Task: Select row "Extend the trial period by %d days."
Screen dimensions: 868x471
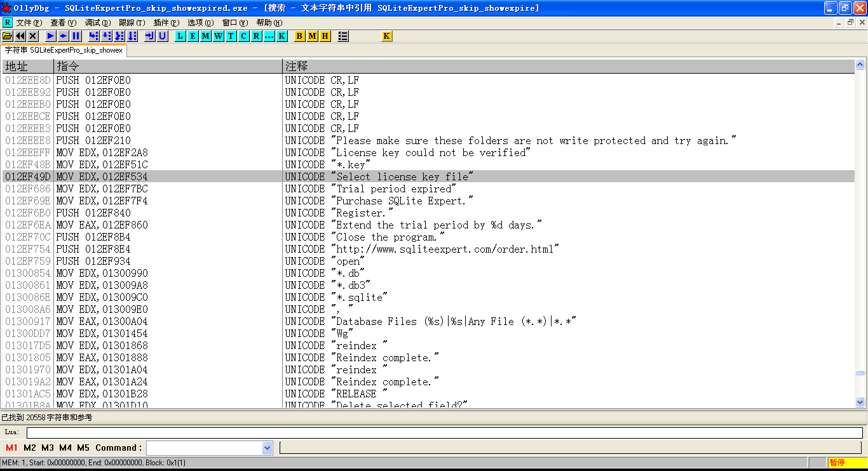Action: point(429,225)
